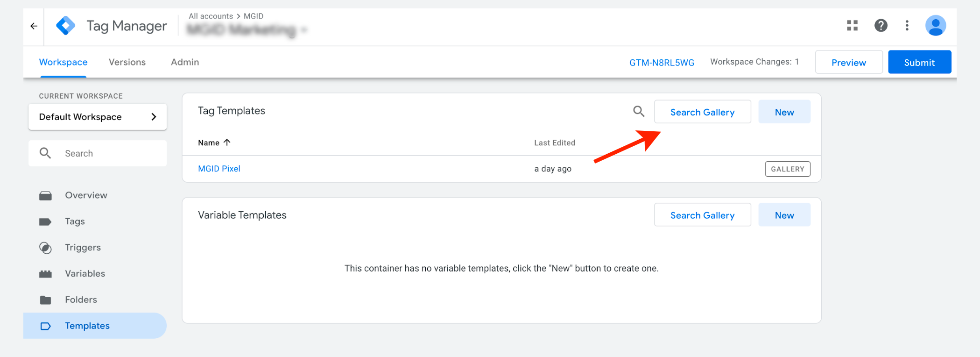980x357 pixels.
Task: Open the three-dot more options menu
Action: (x=907, y=26)
